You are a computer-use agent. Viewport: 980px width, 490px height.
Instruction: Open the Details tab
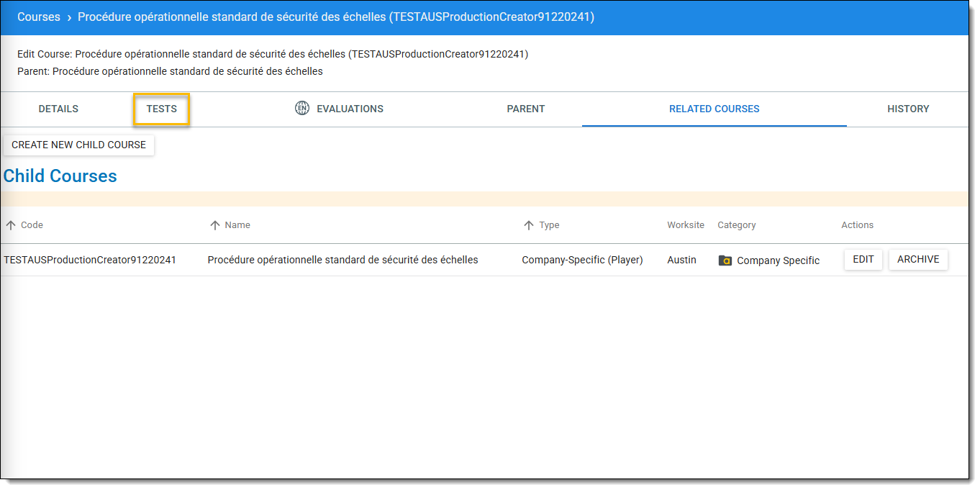click(x=58, y=109)
